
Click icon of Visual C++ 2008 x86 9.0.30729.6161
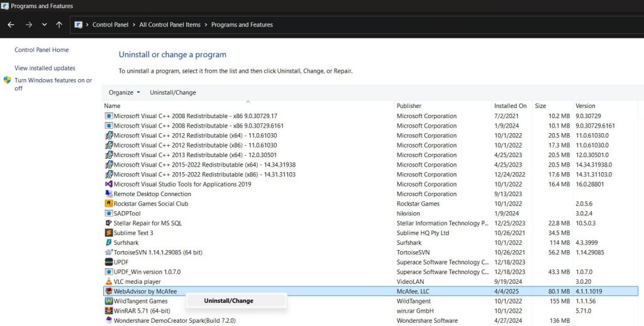(108, 126)
